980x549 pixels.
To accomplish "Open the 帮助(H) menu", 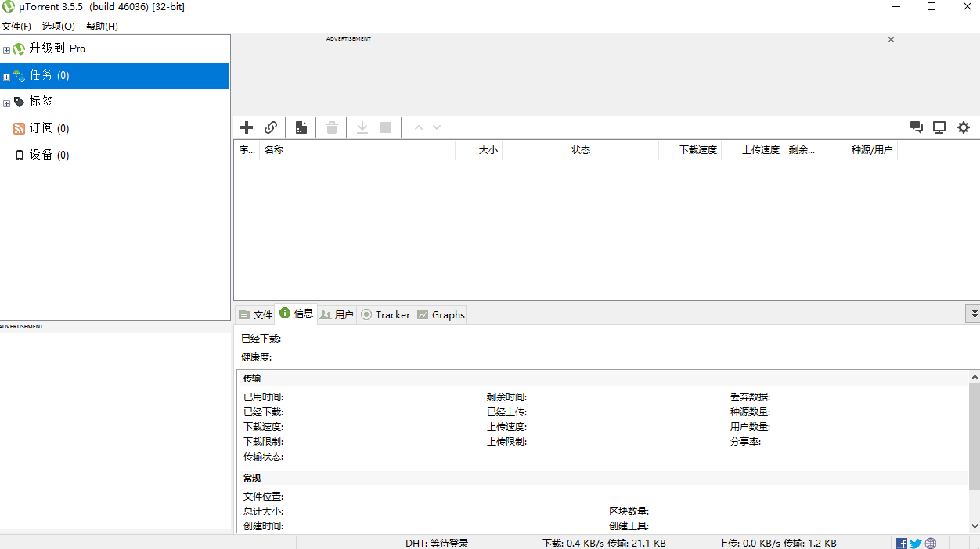I will click(x=100, y=25).
